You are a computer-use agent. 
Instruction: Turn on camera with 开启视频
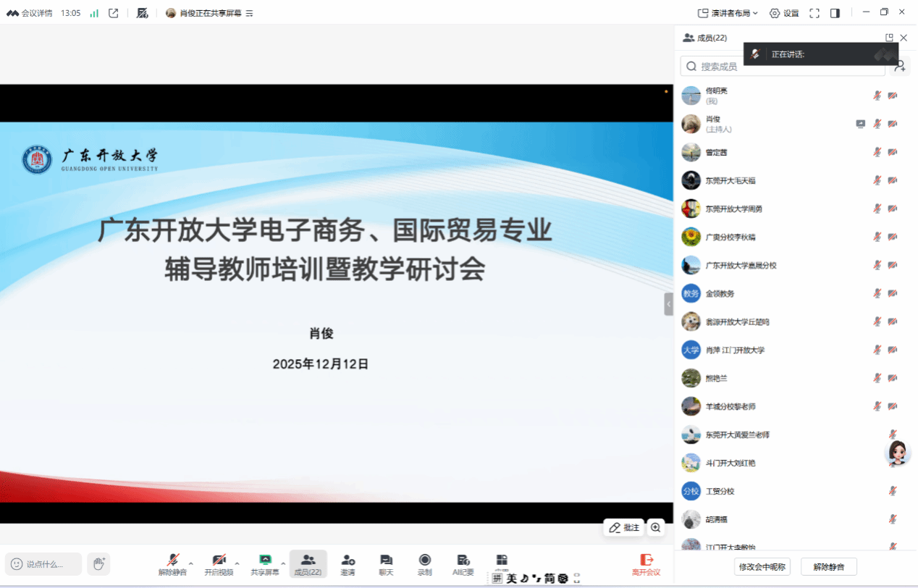tap(219, 564)
